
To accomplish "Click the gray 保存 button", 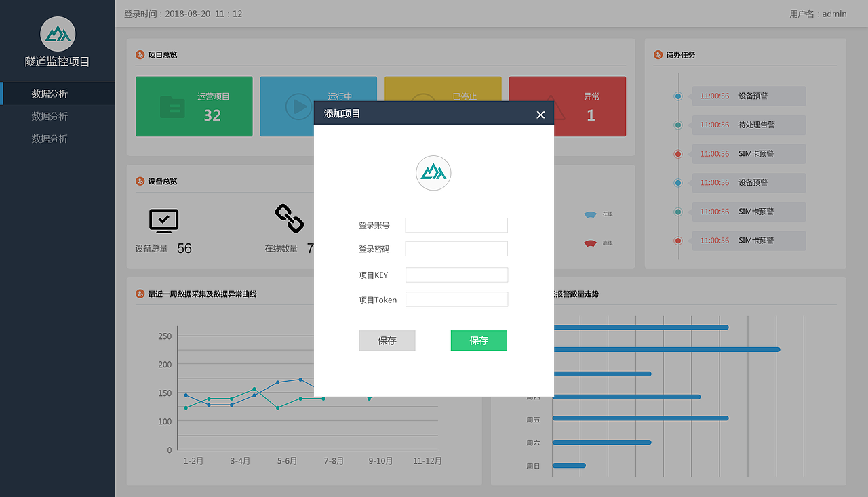I will tap(387, 340).
